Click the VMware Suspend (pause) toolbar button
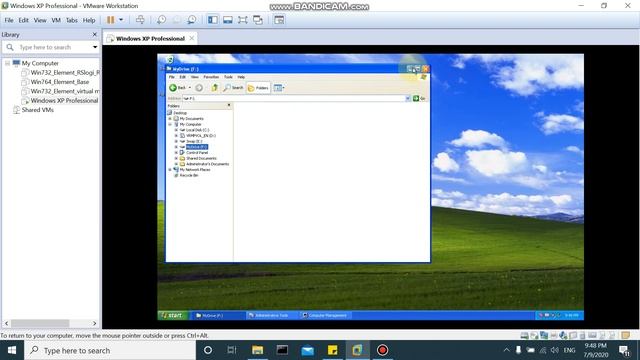Viewport: 640px width, 360px height. [x=111, y=20]
